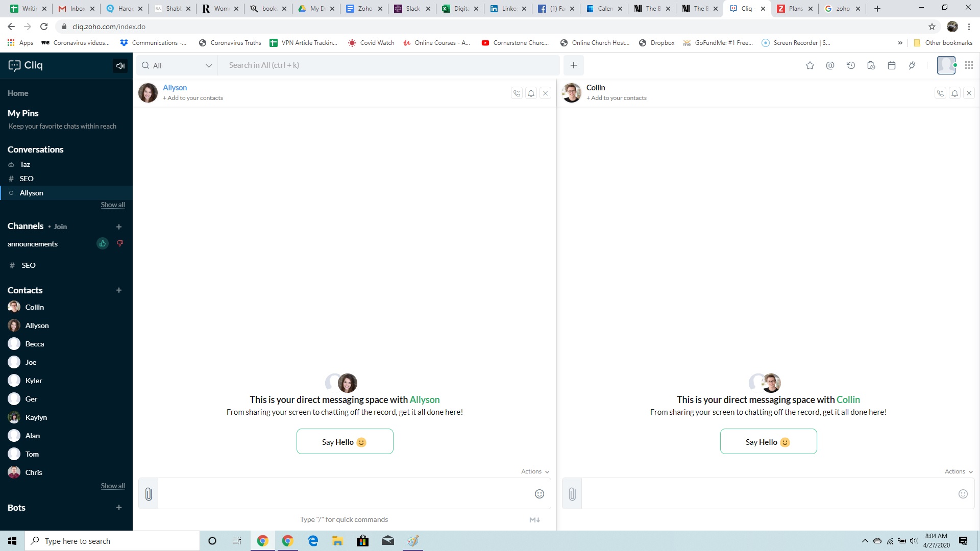Viewport: 980px width, 551px height.
Task: Open Allyson's profile photo in chat header
Action: (x=148, y=93)
